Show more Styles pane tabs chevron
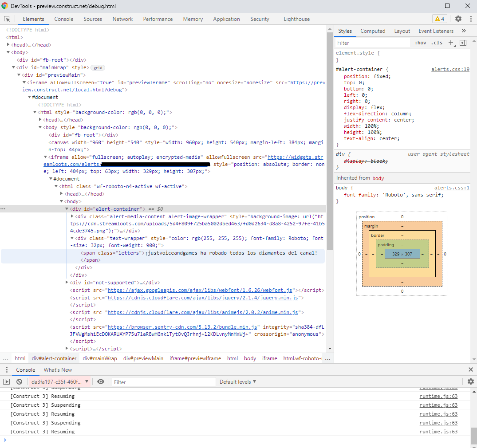Screen dimensions: 477x448 464,31
